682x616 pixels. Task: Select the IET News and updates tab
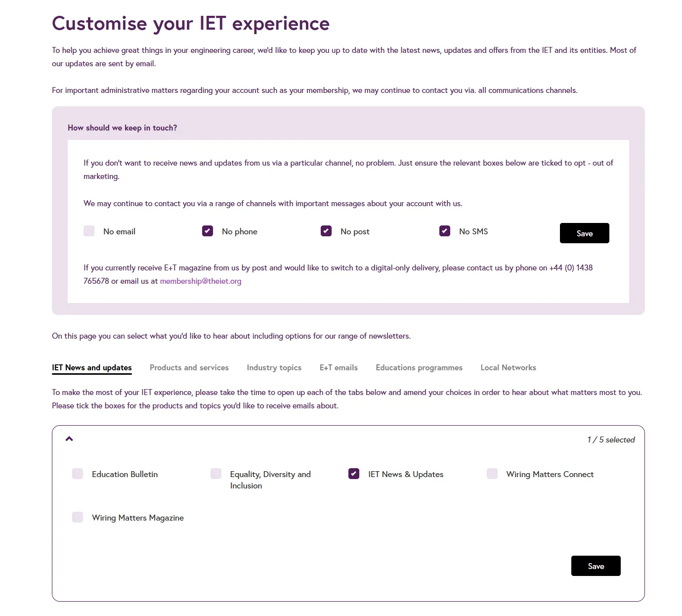[92, 368]
